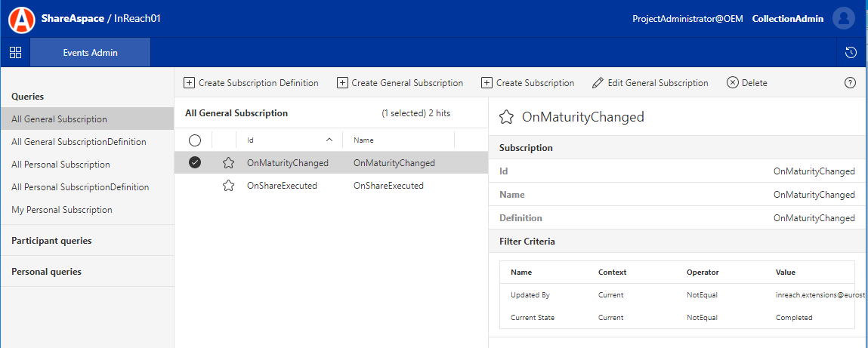Toggle the select-all circle in list header
868x348 pixels.
[195, 140]
